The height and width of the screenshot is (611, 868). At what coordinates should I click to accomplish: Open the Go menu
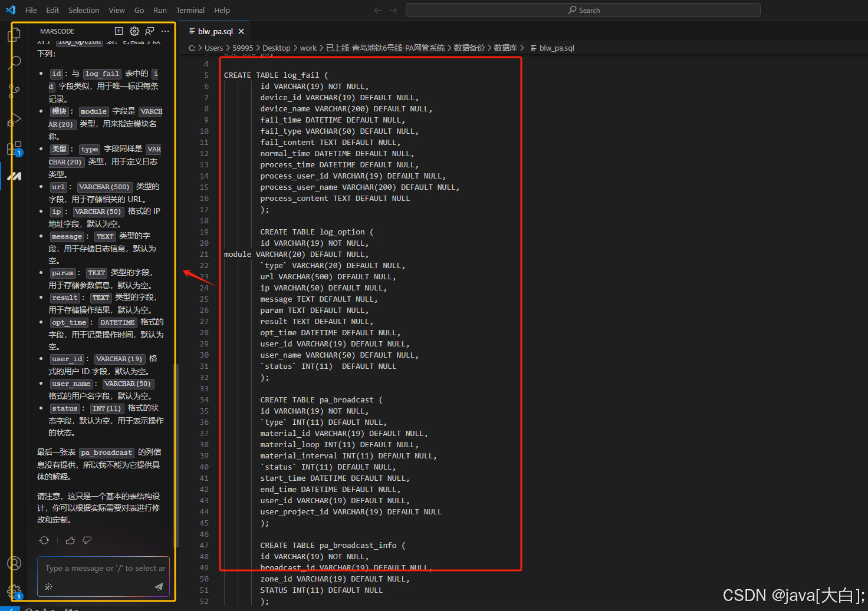coord(139,10)
